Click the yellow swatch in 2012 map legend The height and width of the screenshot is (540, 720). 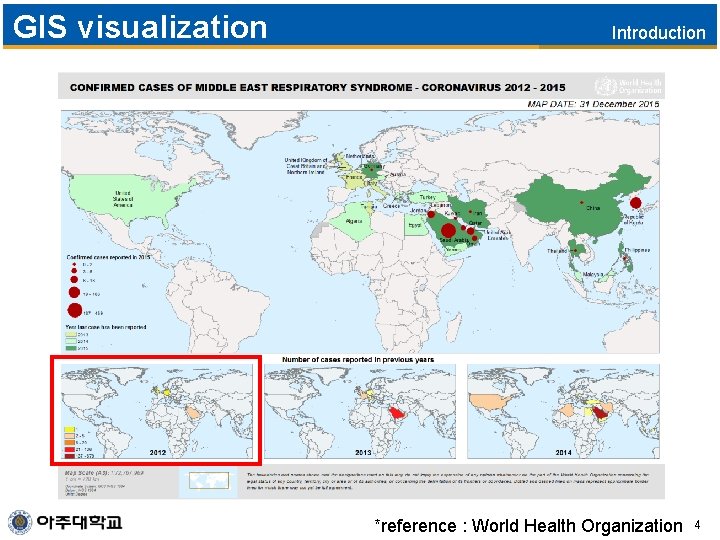(69, 429)
